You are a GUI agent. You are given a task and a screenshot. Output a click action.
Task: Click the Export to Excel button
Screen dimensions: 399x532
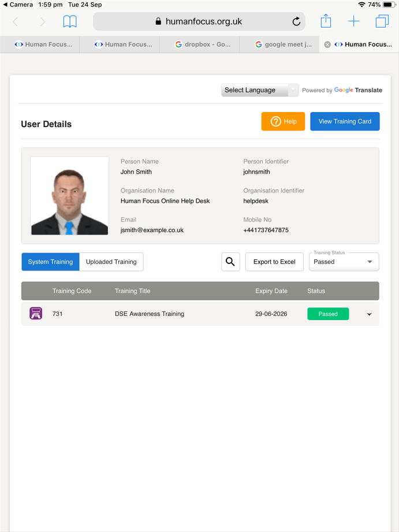(x=274, y=262)
